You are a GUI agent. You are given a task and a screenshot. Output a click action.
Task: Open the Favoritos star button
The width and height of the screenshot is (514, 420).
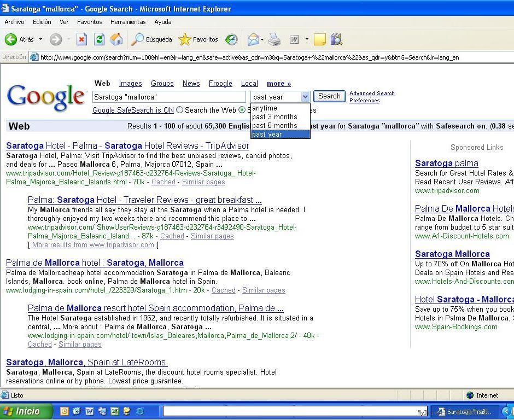[x=198, y=39]
